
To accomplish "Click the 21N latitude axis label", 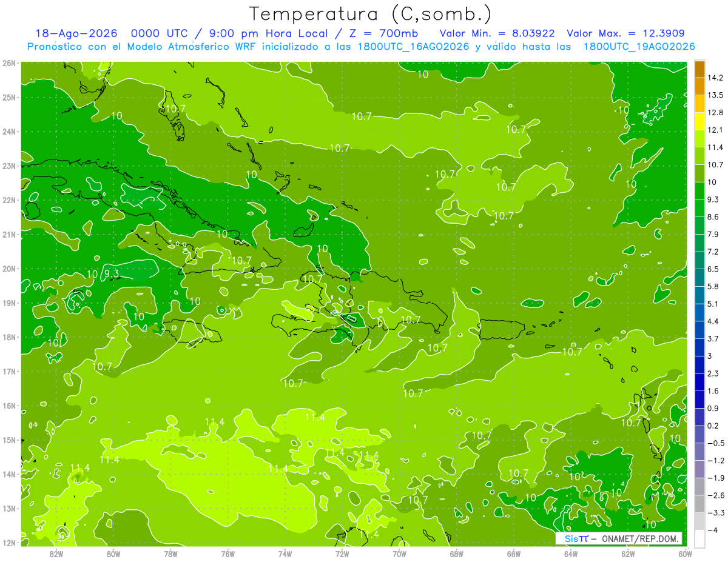I will point(10,234).
